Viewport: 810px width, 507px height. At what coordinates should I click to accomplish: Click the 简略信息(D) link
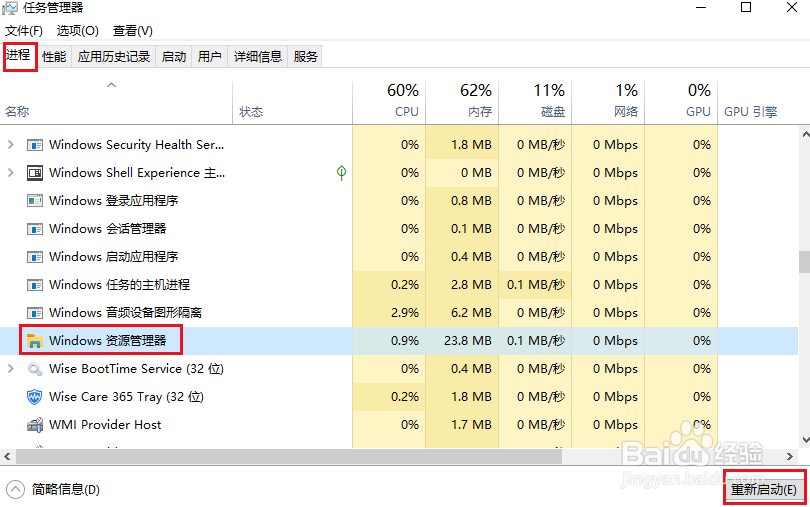66,489
